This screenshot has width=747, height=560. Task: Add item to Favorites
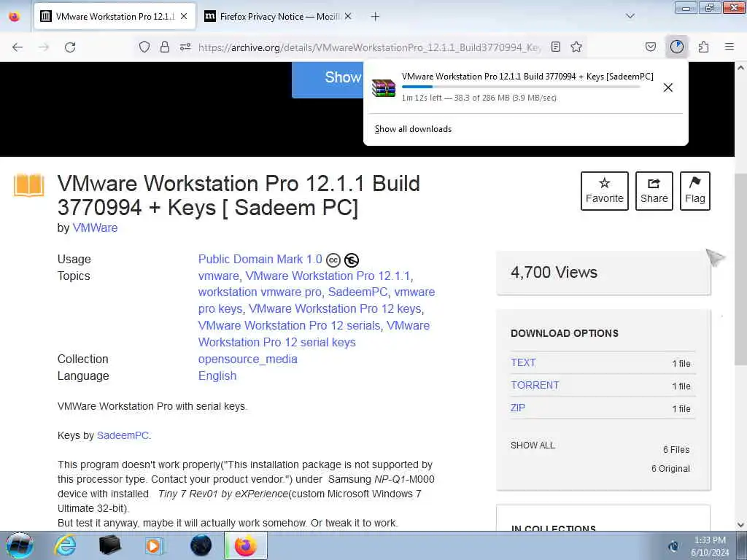[605, 191]
